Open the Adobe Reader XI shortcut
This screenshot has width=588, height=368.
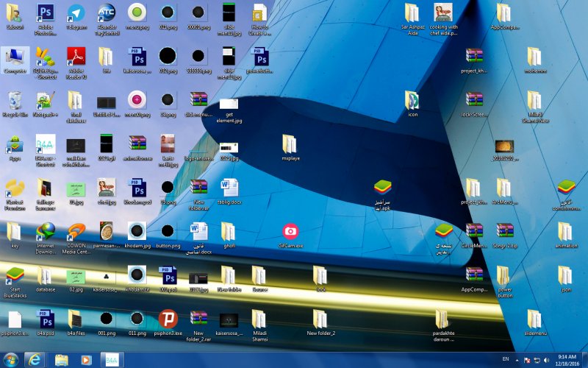pyautogui.click(x=76, y=56)
